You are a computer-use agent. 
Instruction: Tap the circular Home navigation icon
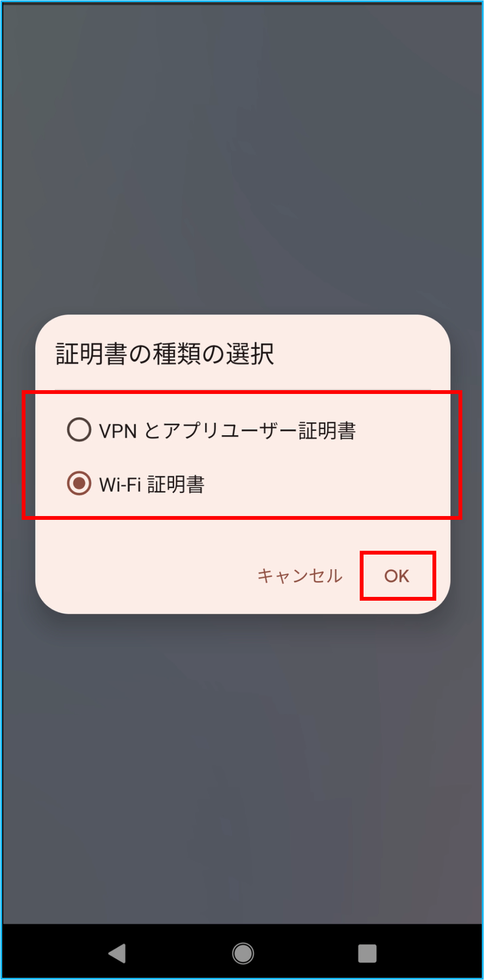coord(243,953)
